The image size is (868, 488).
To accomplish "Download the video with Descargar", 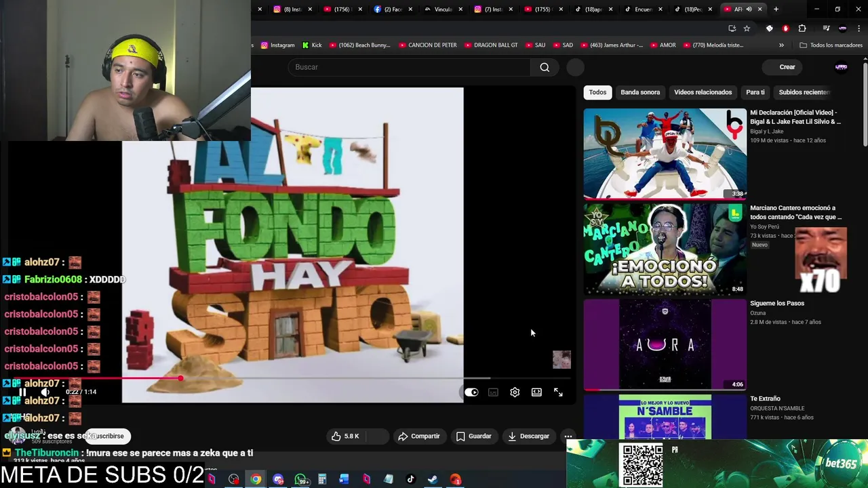I will click(x=529, y=436).
